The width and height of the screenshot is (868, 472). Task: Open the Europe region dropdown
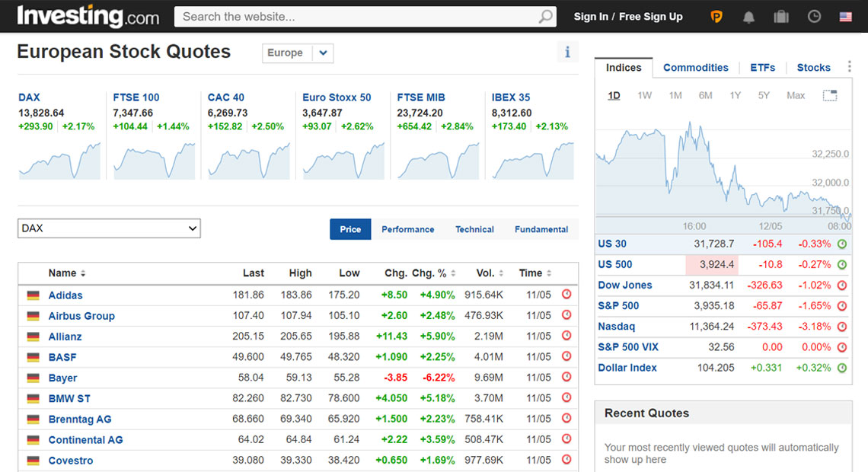pyautogui.click(x=298, y=53)
